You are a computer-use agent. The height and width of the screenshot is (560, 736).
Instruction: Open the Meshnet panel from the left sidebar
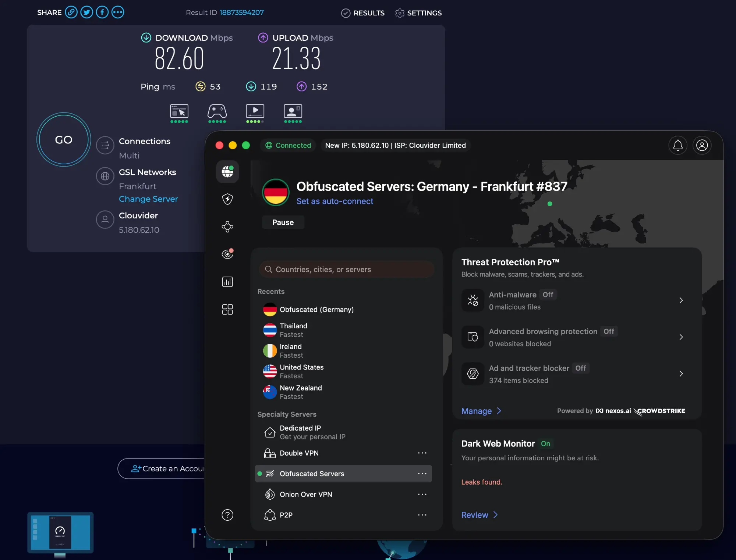click(228, 227)
